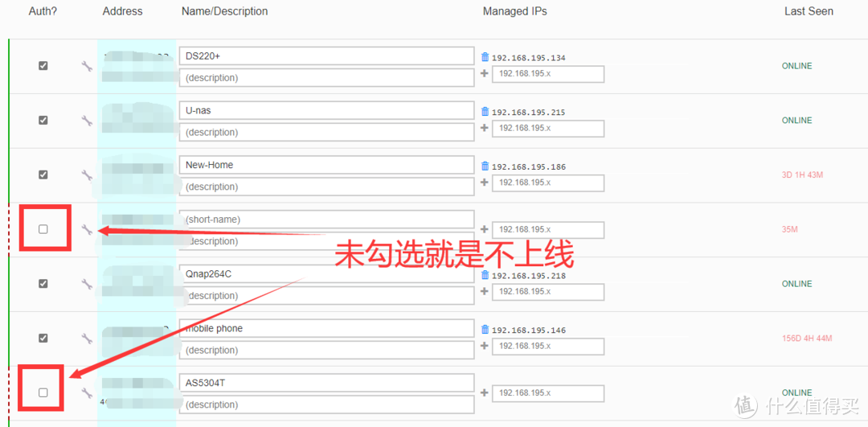This screenshot has width=868, height=427.
Task: Open wrench settings for mobile phone member
Action: click(86, 339)
